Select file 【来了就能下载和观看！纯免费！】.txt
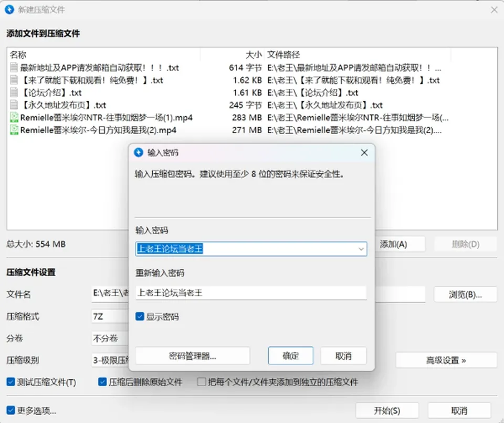This screenshot has height=423, width=504. pos(91,80)
